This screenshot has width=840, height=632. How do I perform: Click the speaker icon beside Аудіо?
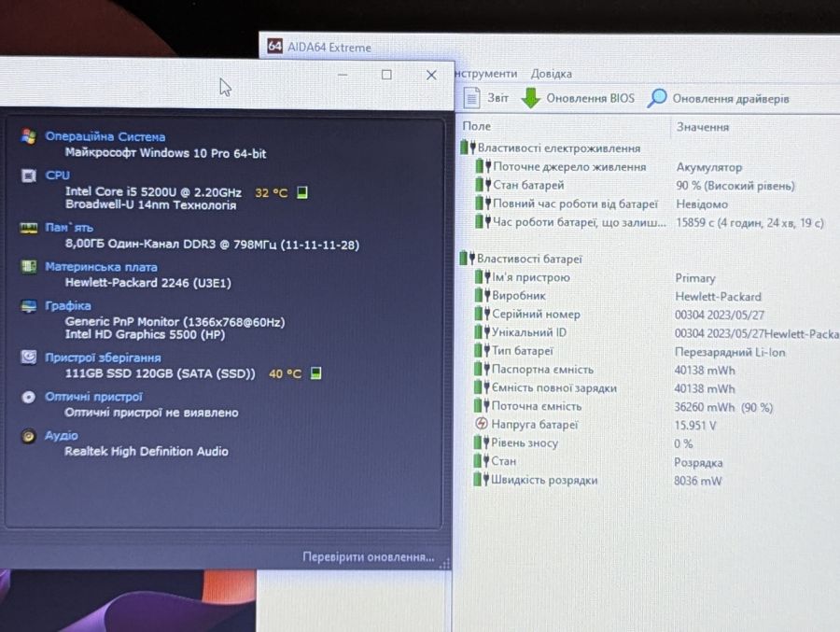coord(28,436)
